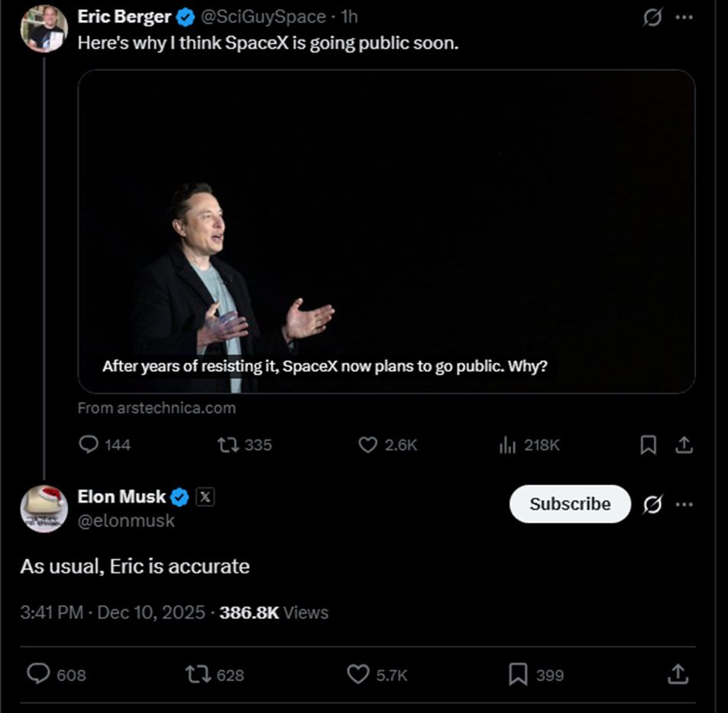
Task: Bookmark Eric Berger's post
Action: (x=648, y=444)
